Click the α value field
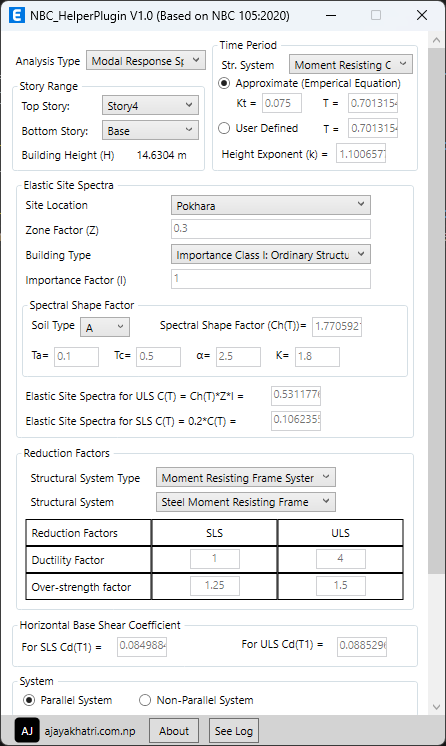The height and width of the screenshot is (746, 446). pos(238,357)
